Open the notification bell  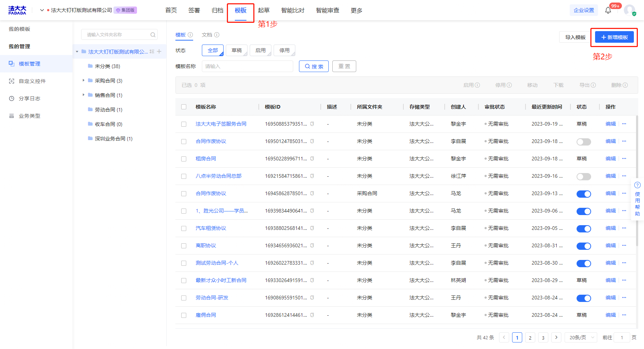coord(608,10)
